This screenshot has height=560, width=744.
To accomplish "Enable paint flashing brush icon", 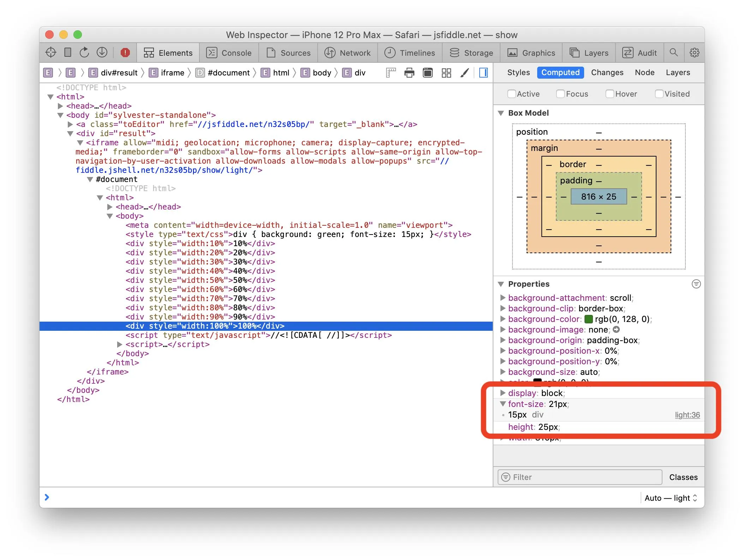I will click(465, 73).
